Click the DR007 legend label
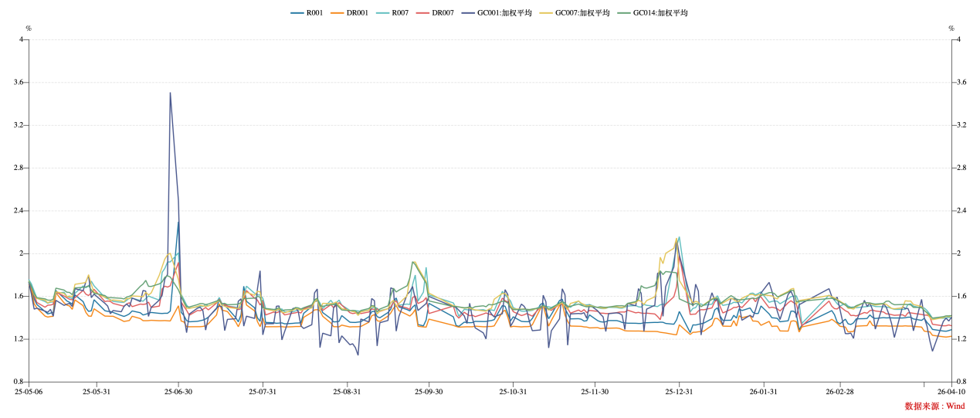980x418 pixels. [443, 13]
